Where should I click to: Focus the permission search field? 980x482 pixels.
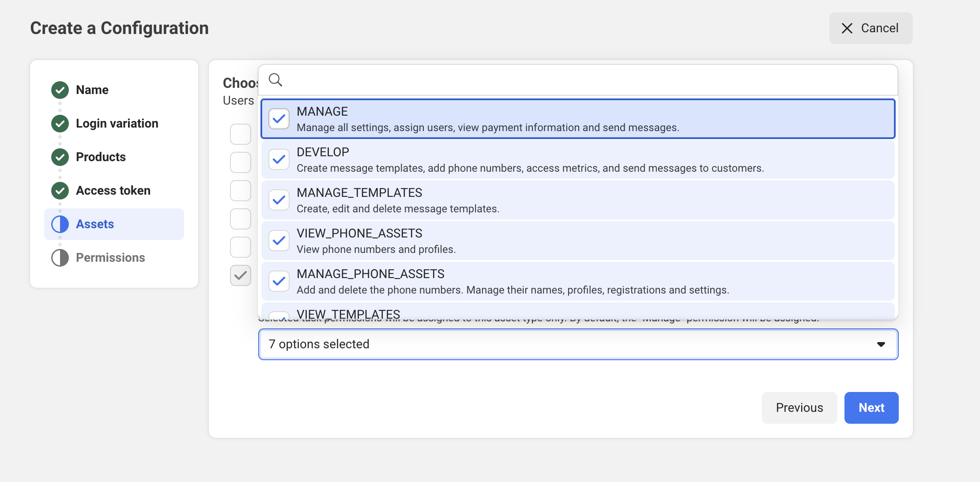(578, 80)
